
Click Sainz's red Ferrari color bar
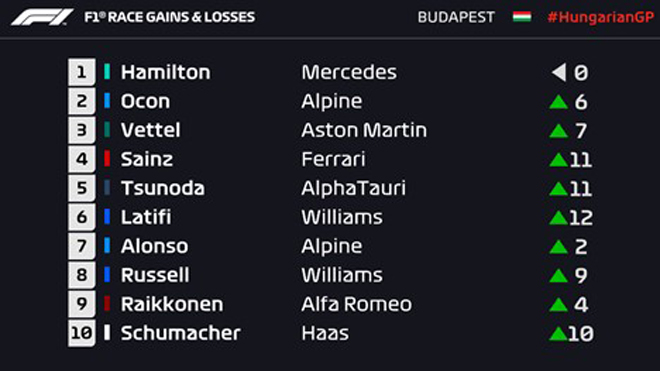[107, 159]
